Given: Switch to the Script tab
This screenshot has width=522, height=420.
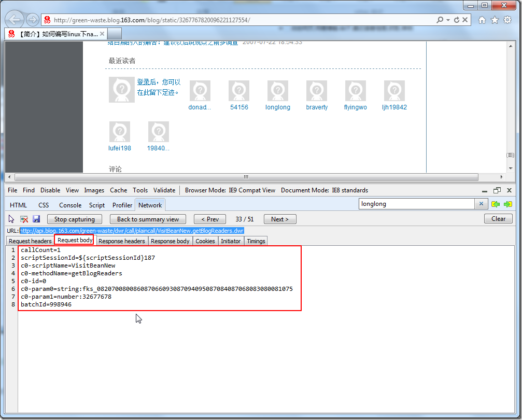Looking at the screenshot, I should pyautogui.click(x=97, y=205).
